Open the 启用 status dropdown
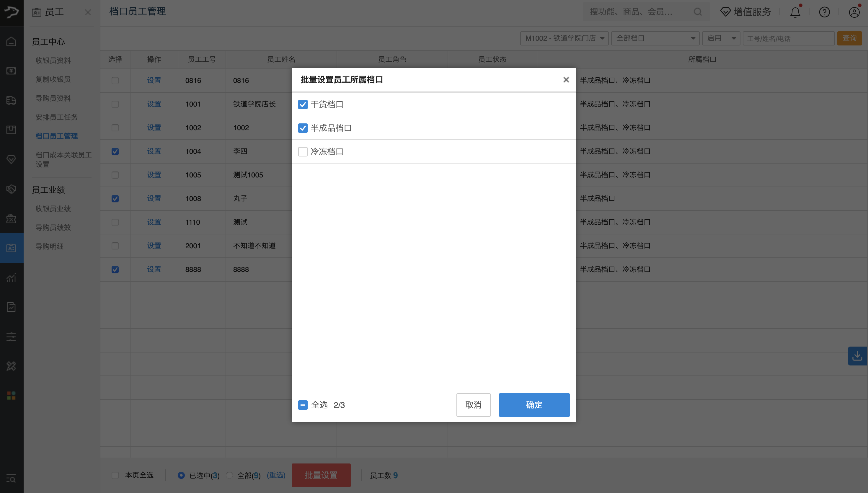This screenshot has height=493, width=868. coord(721,38)
